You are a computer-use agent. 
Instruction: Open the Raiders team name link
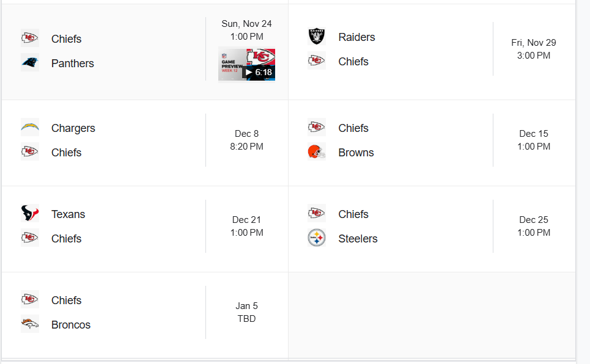point(356,37)
